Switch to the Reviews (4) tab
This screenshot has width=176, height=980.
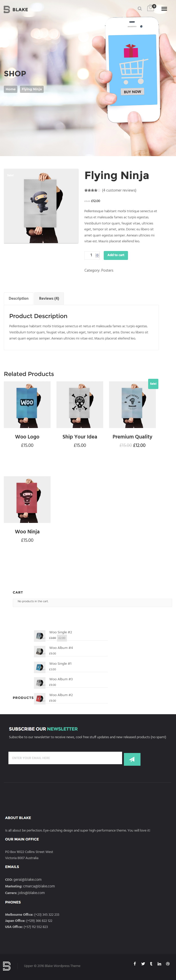49,299
